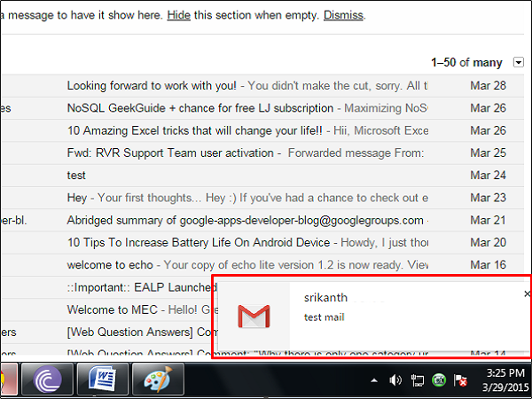Click the Hide link for the empty section

pos(178,15)
